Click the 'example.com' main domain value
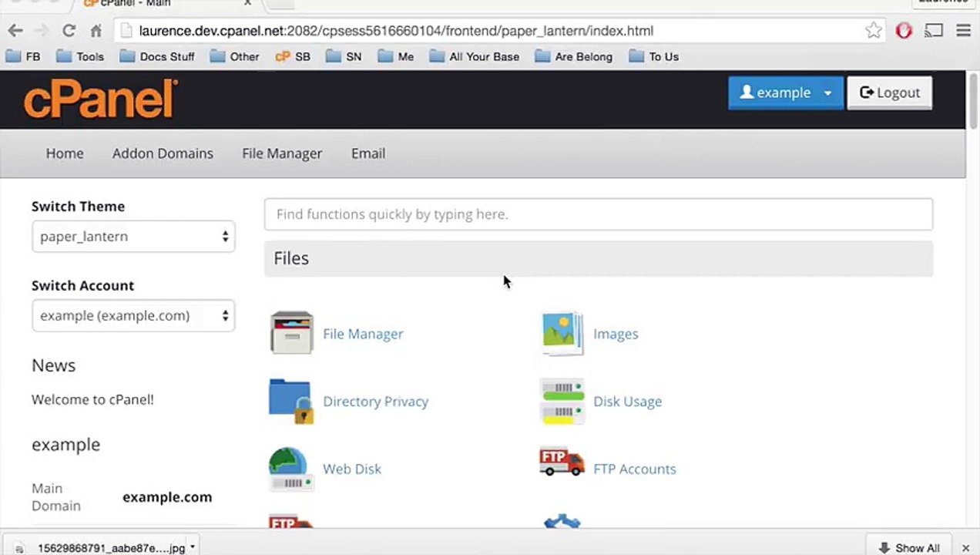This screenshot has height=555, width=980. pyautogui.click(x=167, y=497)
